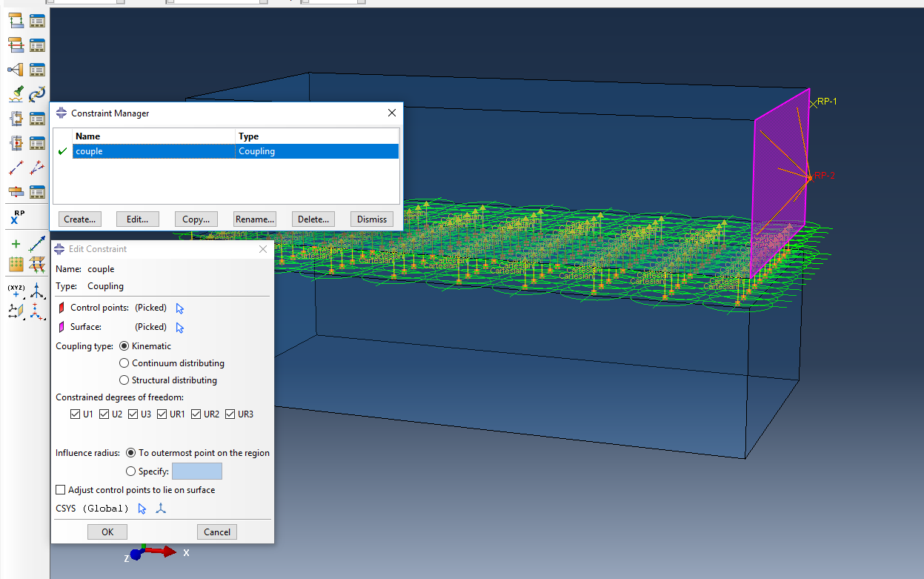The image size is (924, 579).
Task: Click the Type column header
Action: [x=317, y=136]
